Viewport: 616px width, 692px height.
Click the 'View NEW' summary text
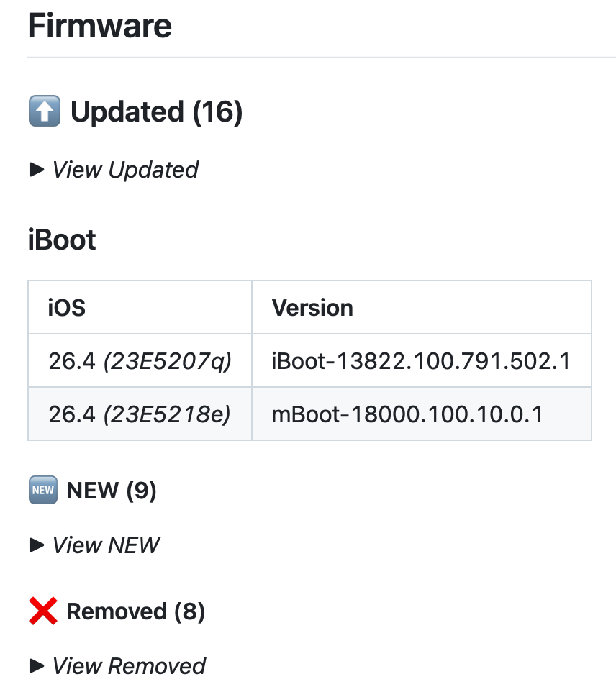tap(106, 545)
